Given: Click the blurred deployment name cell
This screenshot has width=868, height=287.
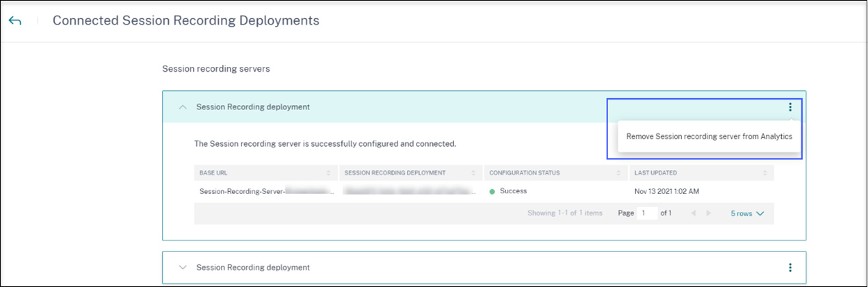Looking at the screenshot, I should click(x=410, y=191).
